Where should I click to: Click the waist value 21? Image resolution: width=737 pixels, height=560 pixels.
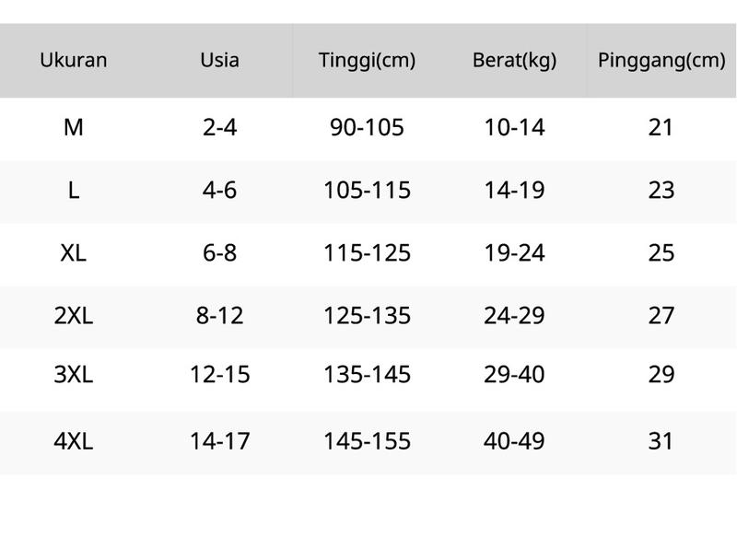(661, 127)
